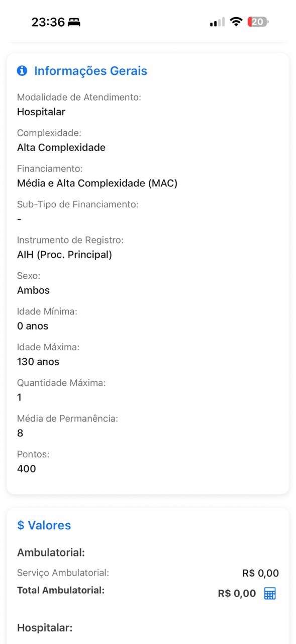Viewport: 296px width, 644px height.
Task: Select the Informações Gerais section header
Action: [90, 70]
